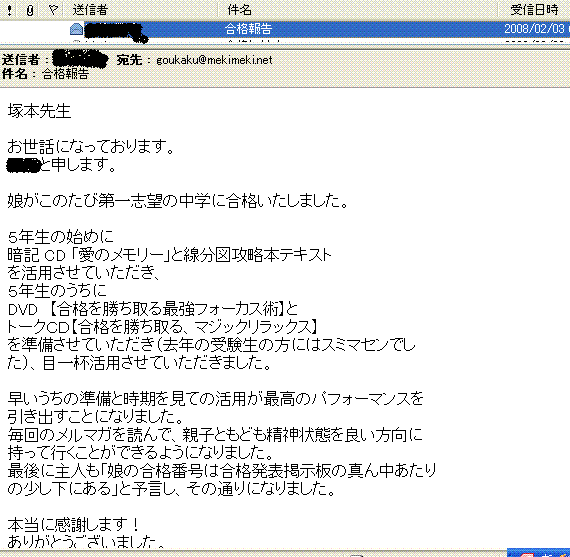Select the 合格報告 subject in message list
This screenshot has width=570, height=557.
pos(248,29)
